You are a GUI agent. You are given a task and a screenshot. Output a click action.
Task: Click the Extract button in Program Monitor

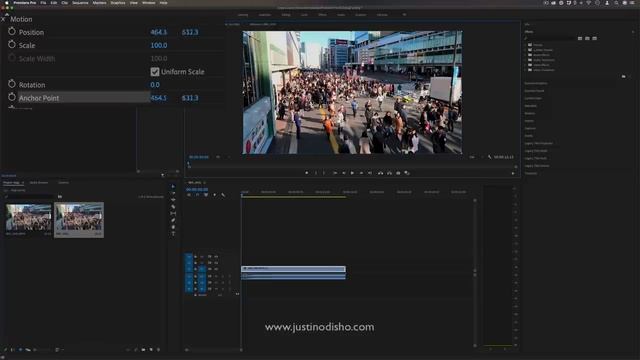click(x=389, y=173)
